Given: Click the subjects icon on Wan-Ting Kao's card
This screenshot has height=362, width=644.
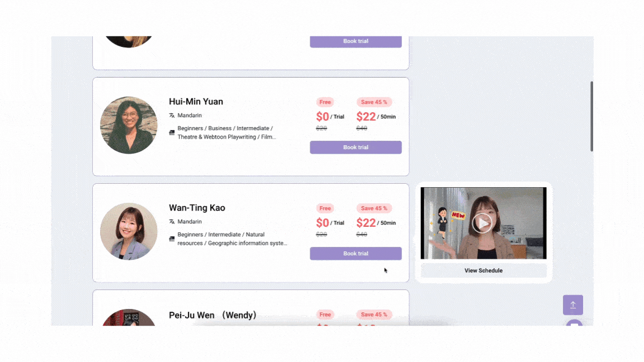Looking at the screenshot, I should pos(172,239).
